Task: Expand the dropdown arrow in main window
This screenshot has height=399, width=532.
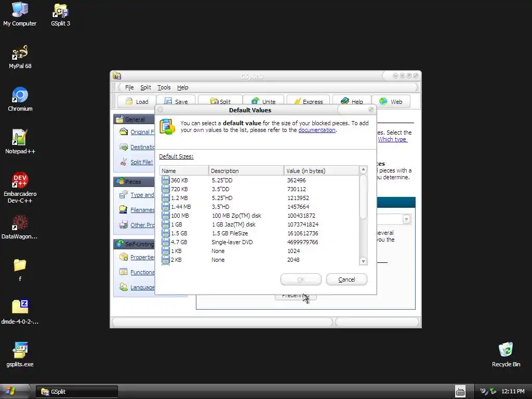Action: pos(406,219)
